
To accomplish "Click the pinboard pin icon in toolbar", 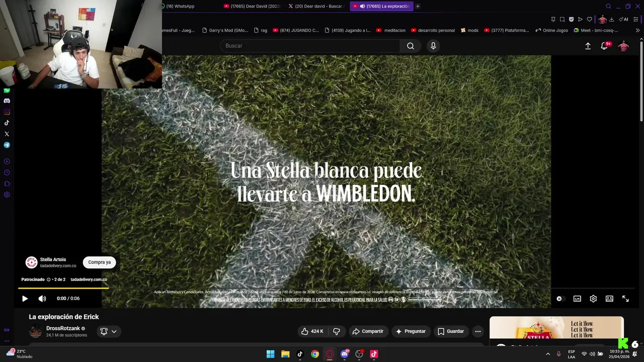I will click(x=553, y=19).
